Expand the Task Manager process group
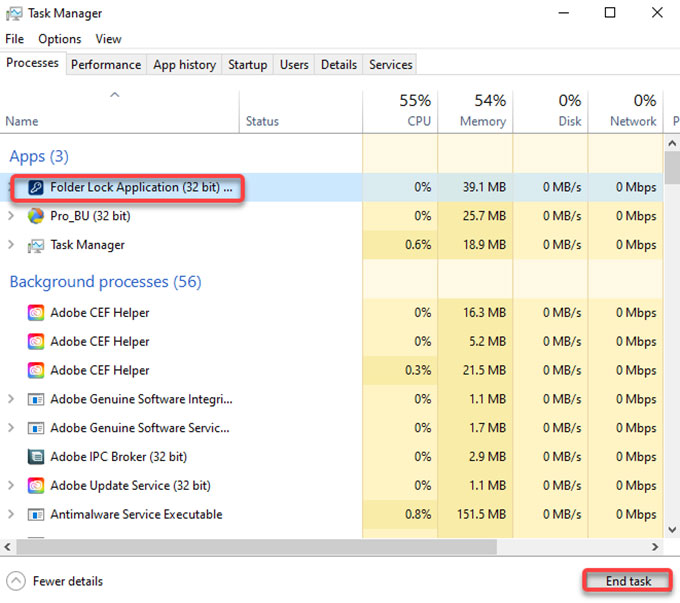Image resolution: width=680 pixels, height=603 pixels. click(11, 245)
